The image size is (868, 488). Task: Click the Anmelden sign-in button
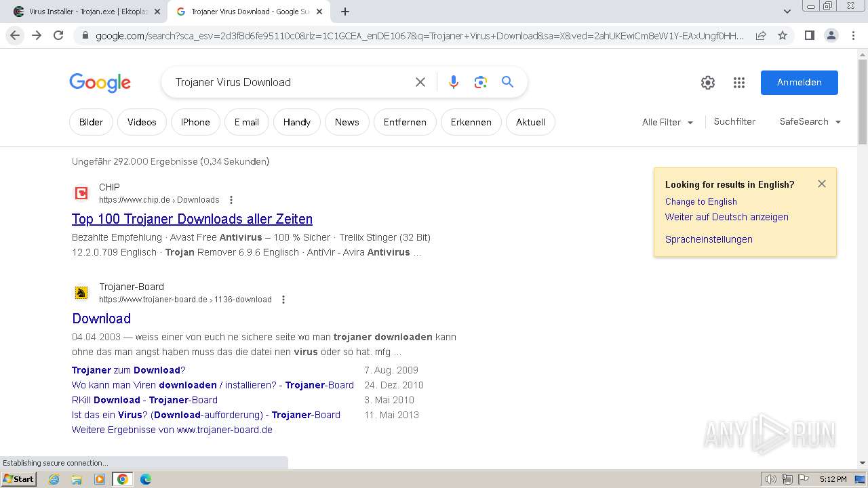pos(800,82)
